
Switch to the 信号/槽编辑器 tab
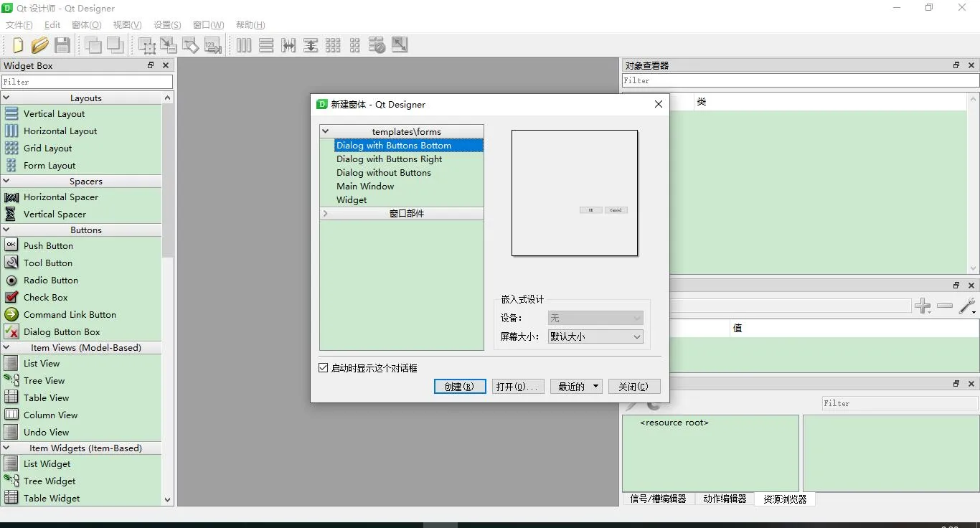(x=659, y=499)
